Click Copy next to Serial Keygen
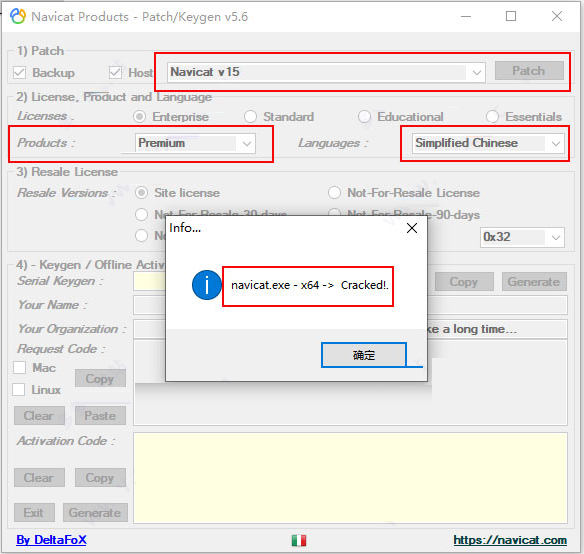 click(x=464, y=282)
